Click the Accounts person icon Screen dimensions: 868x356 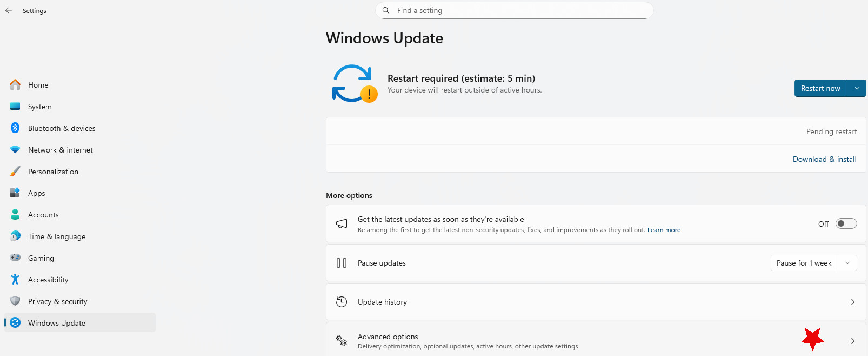click(x=15, y=215)
